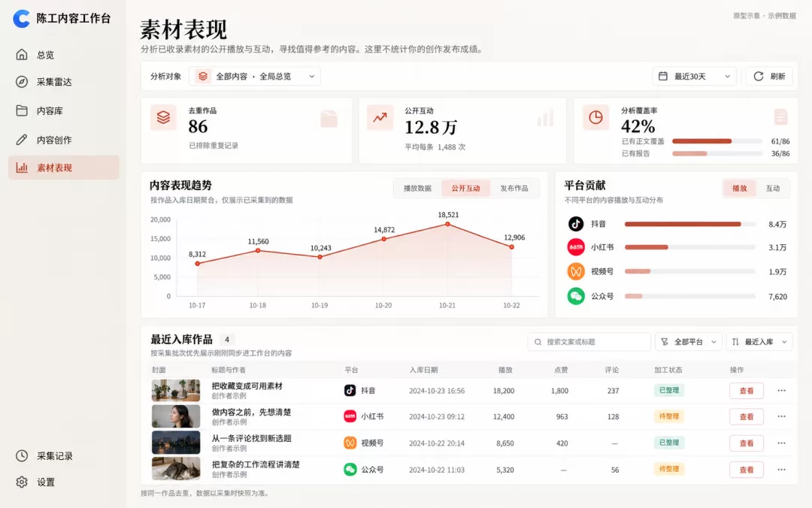Click the refresh arrow icon on 刷新

point(758,76)
